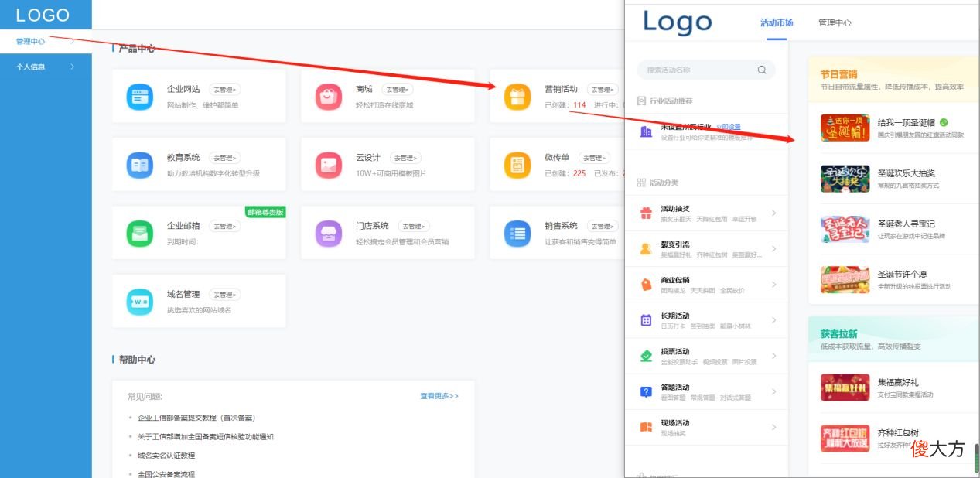Click the created count 225 under 微传单
Screen dimensions: 980x478
[x=579, y=173]
